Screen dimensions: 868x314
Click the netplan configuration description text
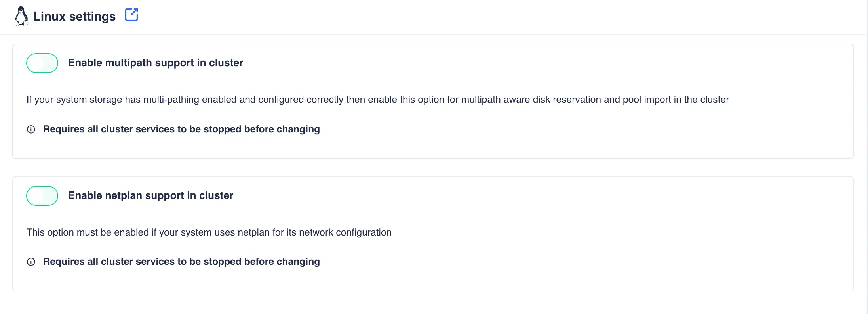[209, 232]
